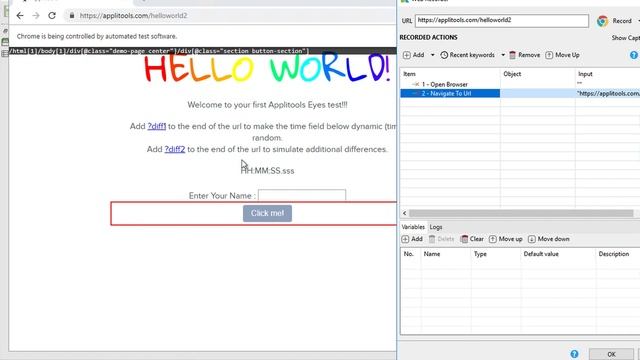Click the No. column header

pos(409,254)
